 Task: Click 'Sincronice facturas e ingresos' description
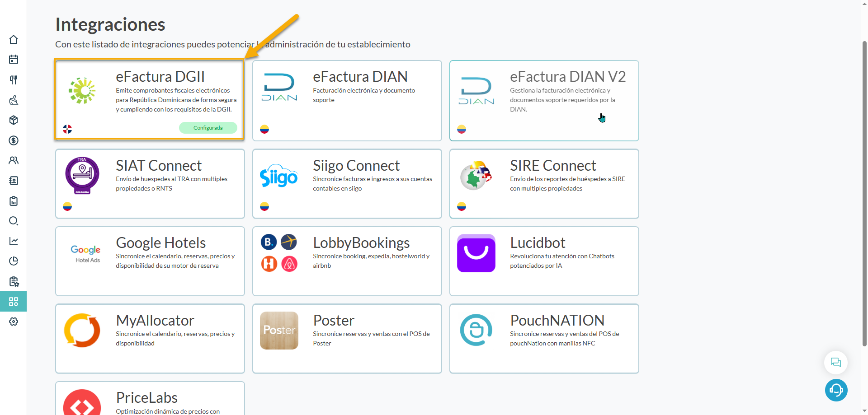373,184
